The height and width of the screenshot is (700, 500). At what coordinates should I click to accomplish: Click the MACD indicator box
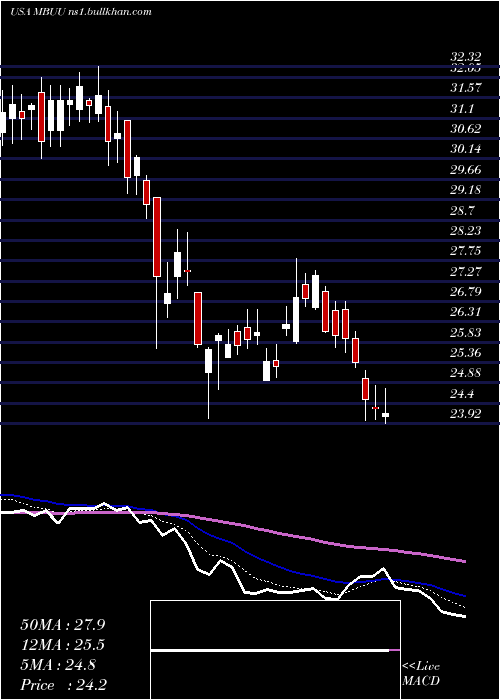[275, 650]
